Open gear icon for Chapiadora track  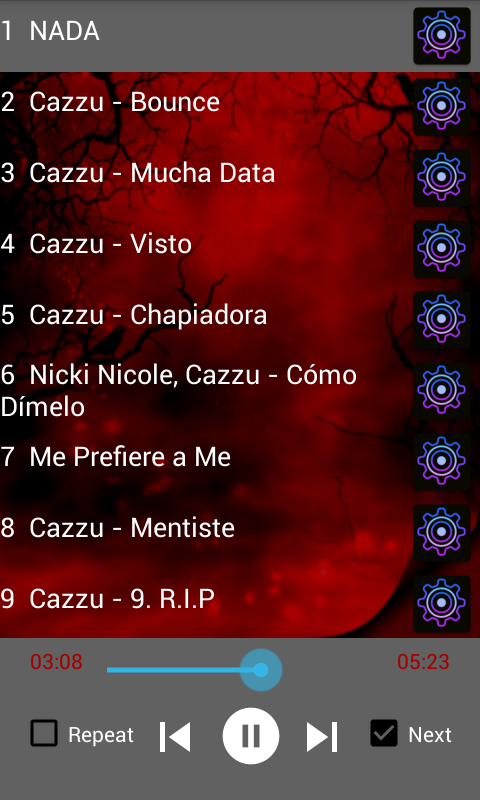tap(442, 319)
